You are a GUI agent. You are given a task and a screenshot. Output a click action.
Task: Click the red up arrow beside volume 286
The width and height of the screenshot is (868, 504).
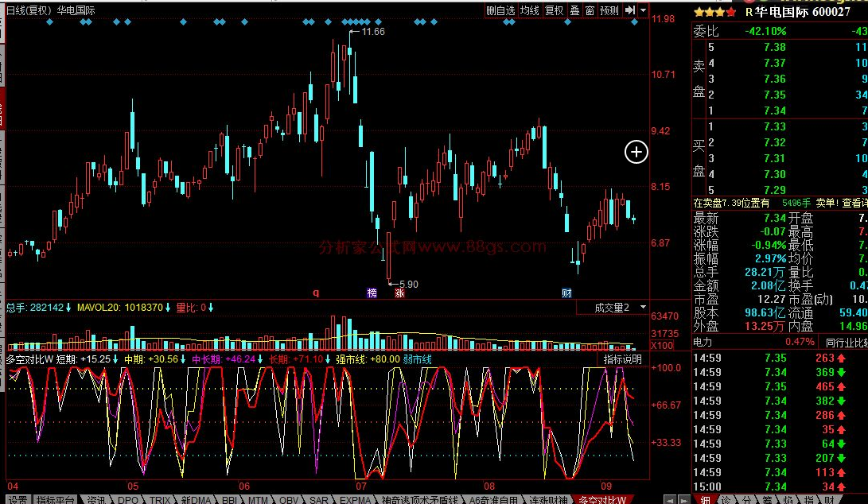pyautogui.click(x=842, y=416)
